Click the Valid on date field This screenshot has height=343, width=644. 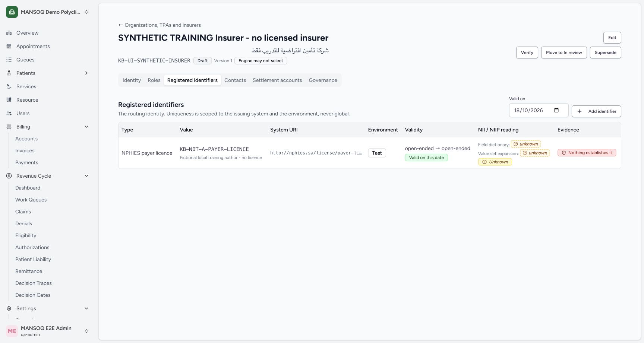coord(539,110)
